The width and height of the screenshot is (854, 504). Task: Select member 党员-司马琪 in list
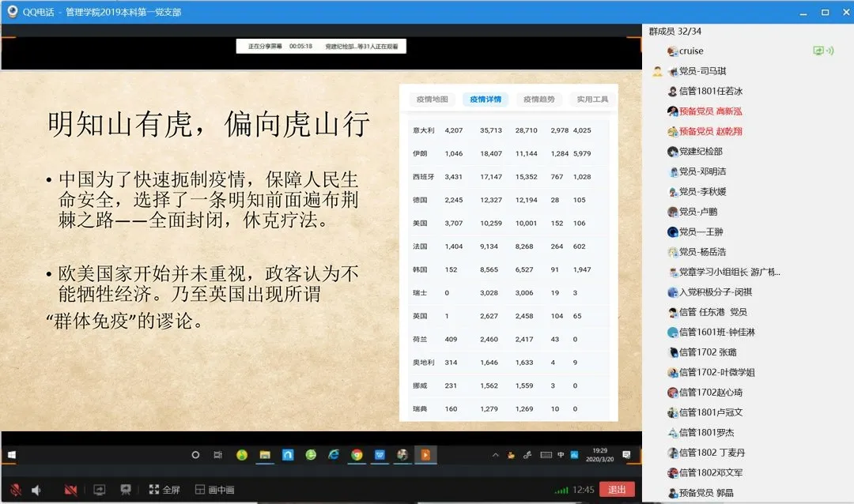coord(702,71)
